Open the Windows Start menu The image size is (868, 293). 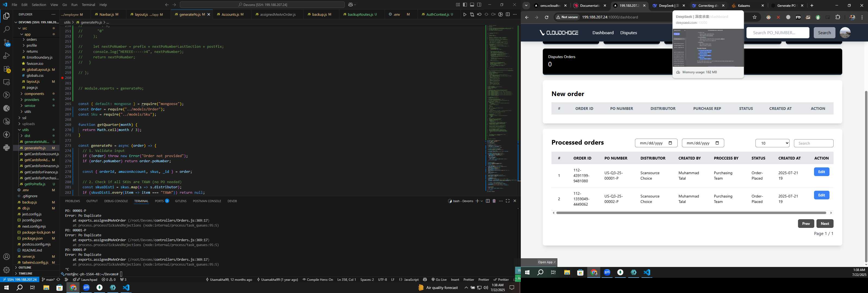6,288
